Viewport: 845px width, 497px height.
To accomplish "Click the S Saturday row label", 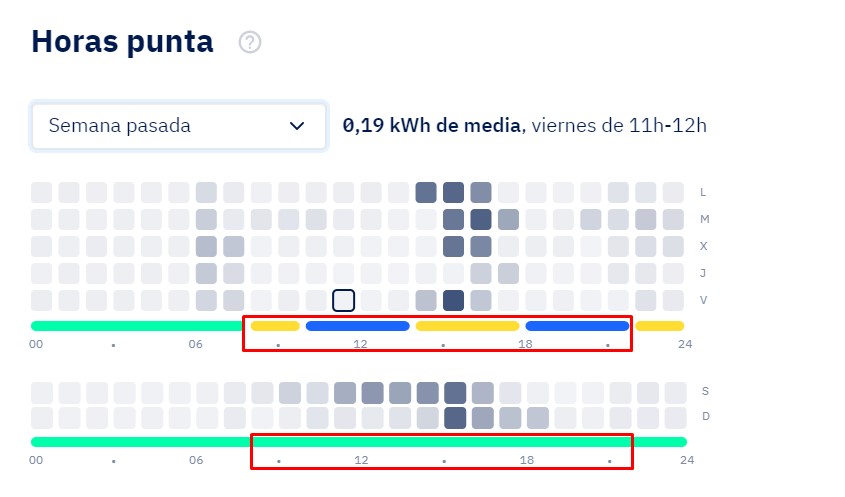I will coord(705,391).
